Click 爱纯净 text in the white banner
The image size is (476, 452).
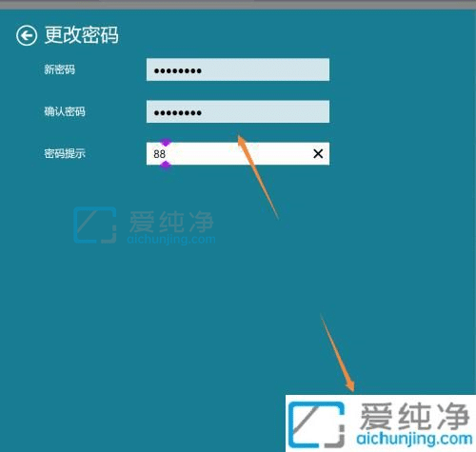414,416
